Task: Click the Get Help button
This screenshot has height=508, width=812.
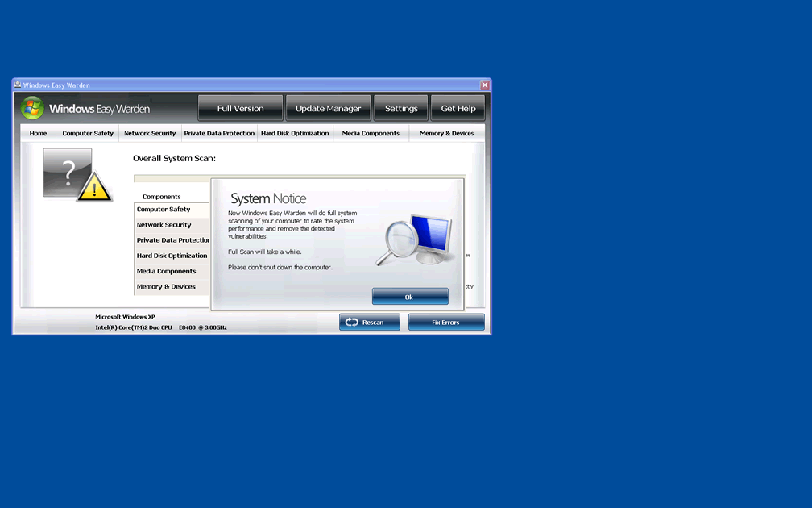Action: (x=458, y=108)
